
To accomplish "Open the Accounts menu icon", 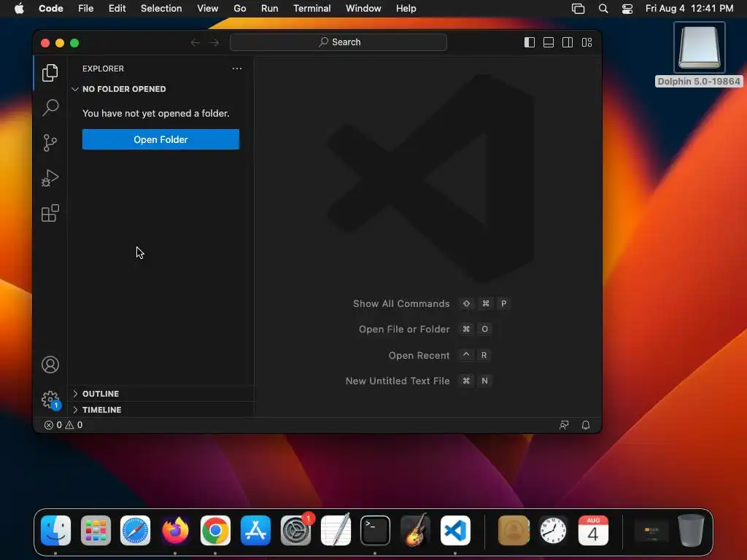I will [x=50, y=365].
